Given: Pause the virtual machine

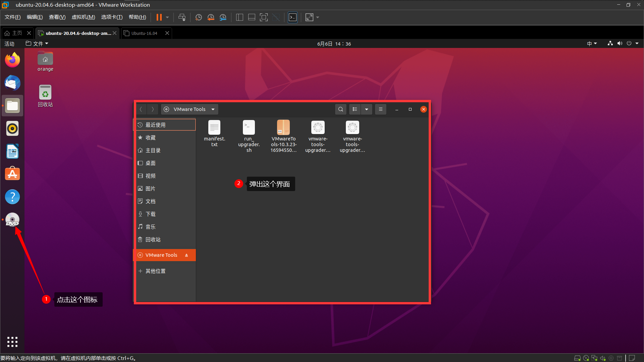Looking at the screenshot, I should 159,17.
